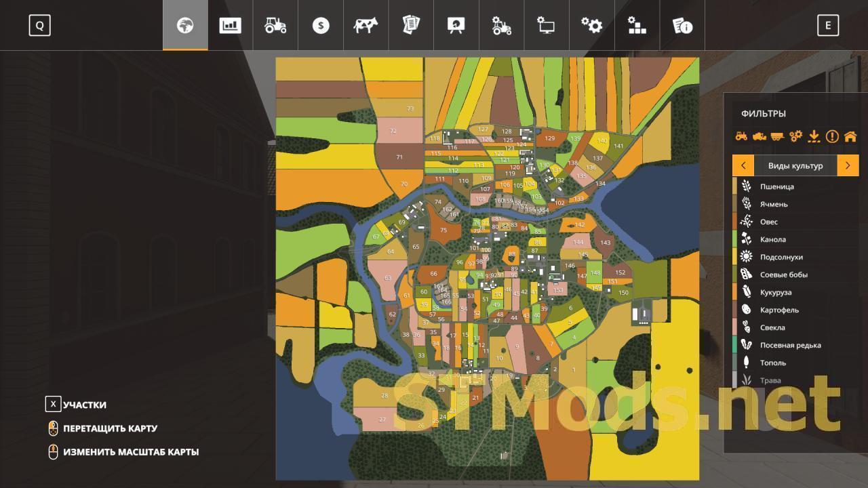Open the vehicles tractor tab

(x=275, y=26)
